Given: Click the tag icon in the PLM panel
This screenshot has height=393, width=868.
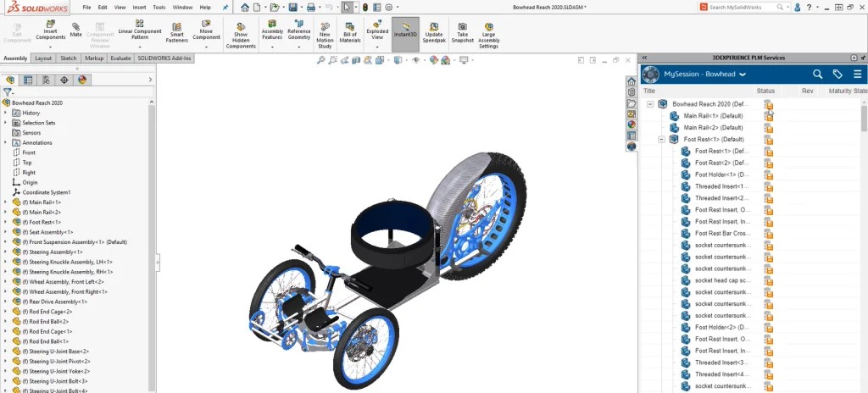Looking at the screenshot, I should point(837,75).
